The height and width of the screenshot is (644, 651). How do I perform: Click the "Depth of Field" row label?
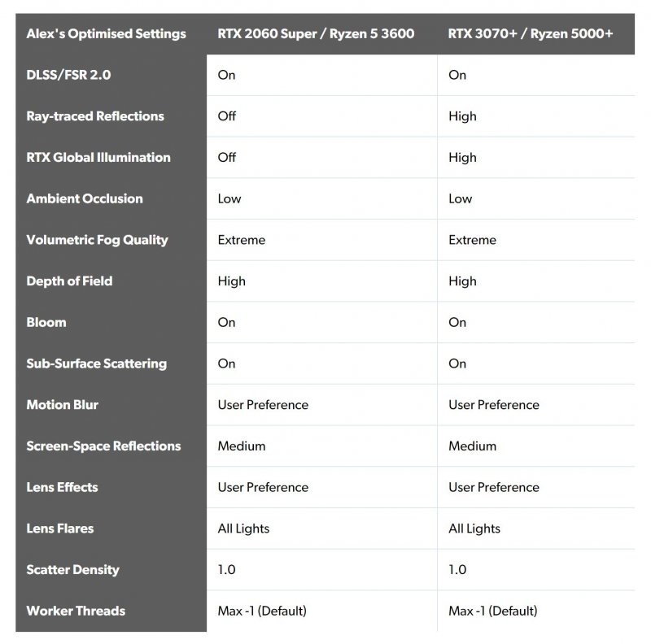tap(69, 281)
